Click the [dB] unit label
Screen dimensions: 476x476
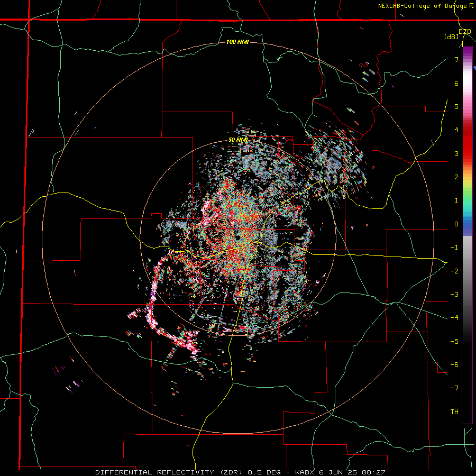coord(452,37)
